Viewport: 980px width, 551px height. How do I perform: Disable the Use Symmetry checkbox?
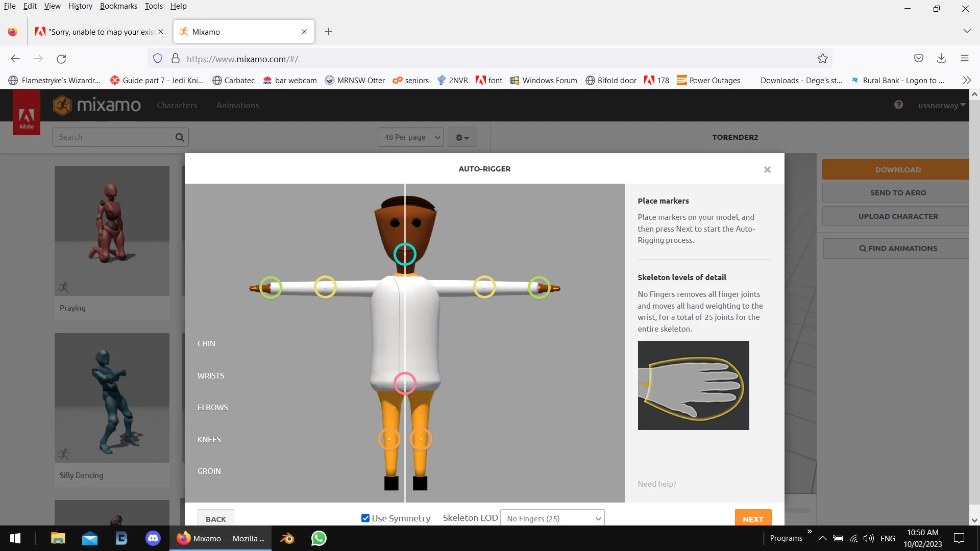click(365, 518)
